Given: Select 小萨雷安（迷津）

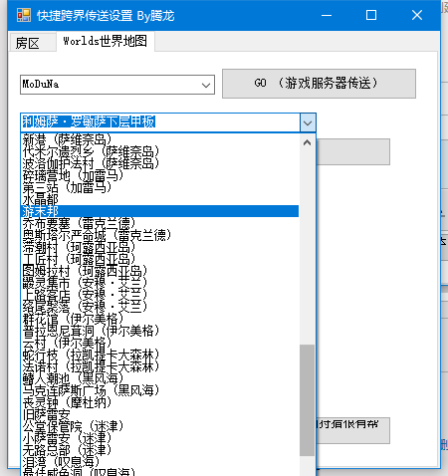Looking at the screenshot, I should (x=159, y=438).
